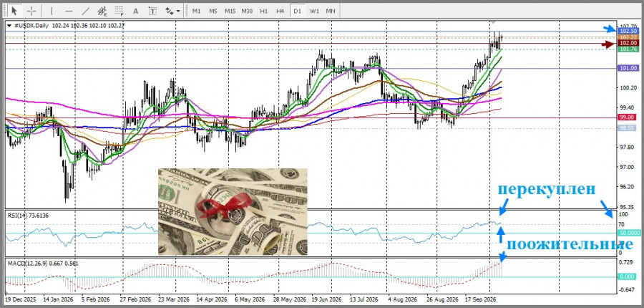Image resolution: width=644 pixels, height=308 pixels.
Task: Select the Fibonacci retracement tool
Action: click(x=119, y=11)
